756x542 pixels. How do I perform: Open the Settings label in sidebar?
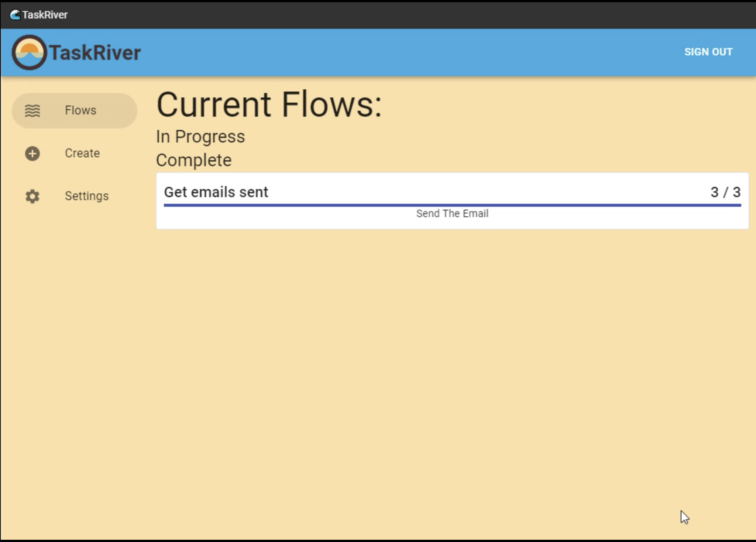(x=87, y=196)
